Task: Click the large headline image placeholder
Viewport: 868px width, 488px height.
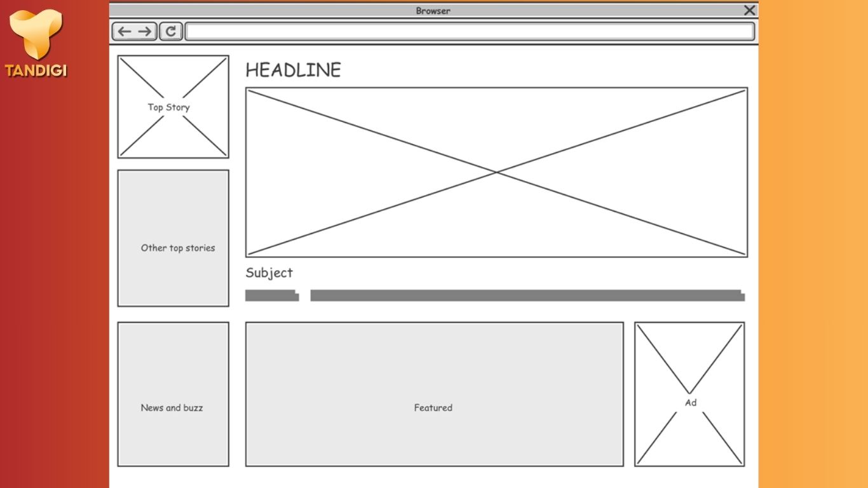Action: (x=496, y=172)
